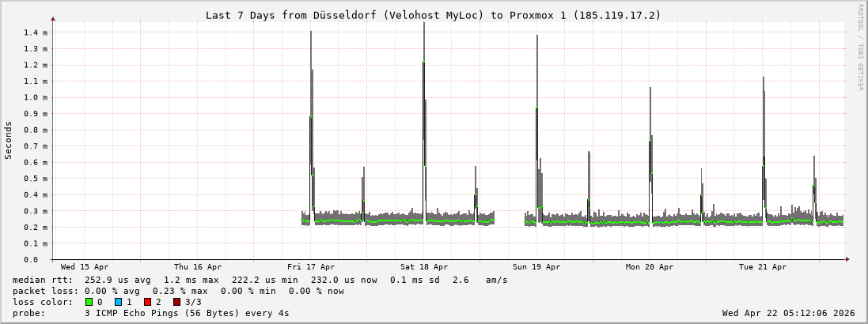This screenshot has width=868, height=324.
Task: Click the graph title for Proxmox 1
Action: 433,15
